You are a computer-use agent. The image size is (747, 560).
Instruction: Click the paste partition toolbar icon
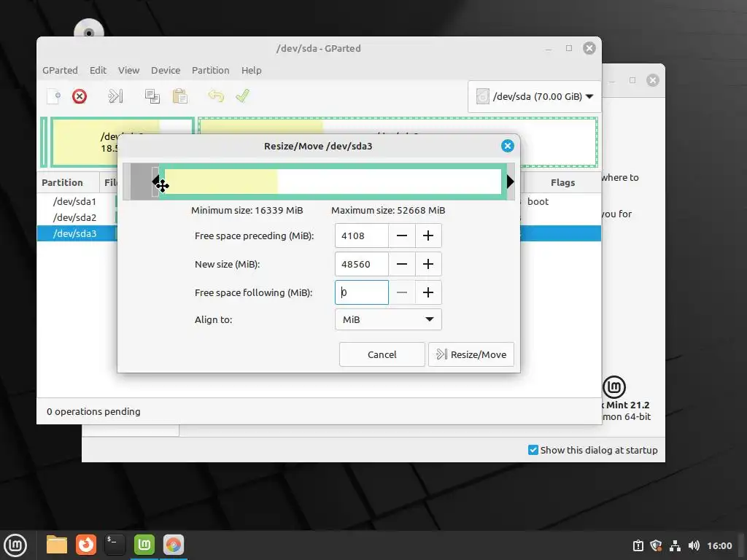pos(180,96)
